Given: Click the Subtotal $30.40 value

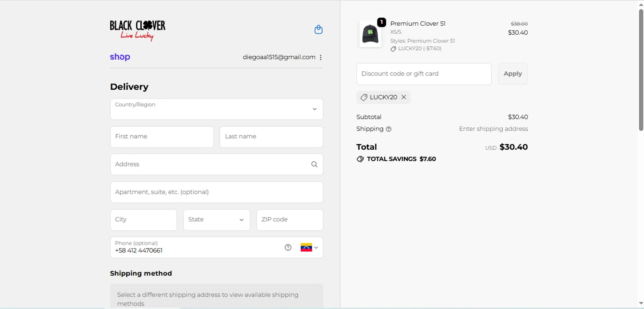Looking at the screenshot, I should (x=518, y=117).
